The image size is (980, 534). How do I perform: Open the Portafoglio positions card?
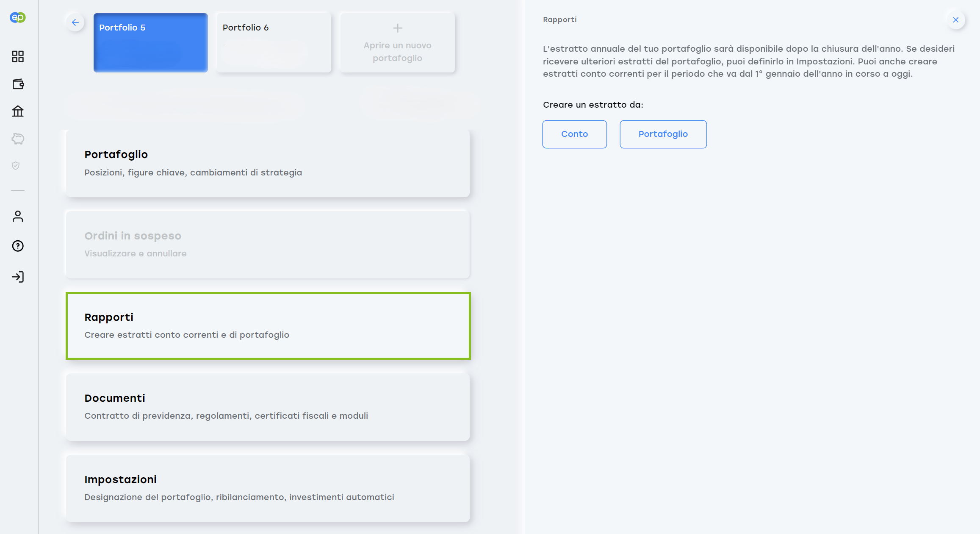coord(268,163)
